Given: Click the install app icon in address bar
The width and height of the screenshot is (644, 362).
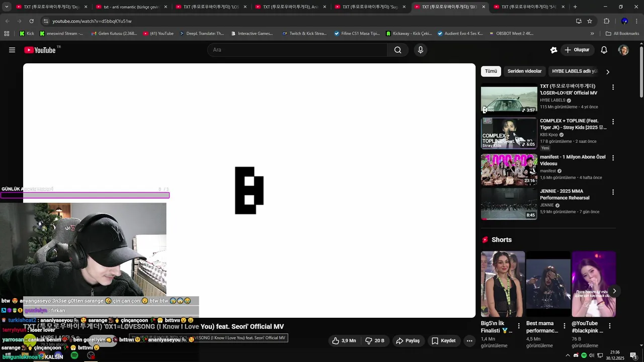Looking at the screenshot, I should pyautogui.click(x=579, y=21).
